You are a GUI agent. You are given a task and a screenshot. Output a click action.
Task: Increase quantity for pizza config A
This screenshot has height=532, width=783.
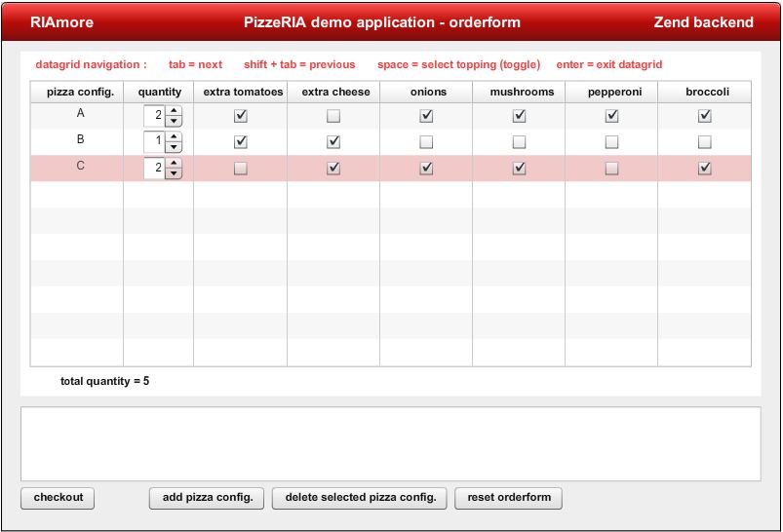coord(174,111)
